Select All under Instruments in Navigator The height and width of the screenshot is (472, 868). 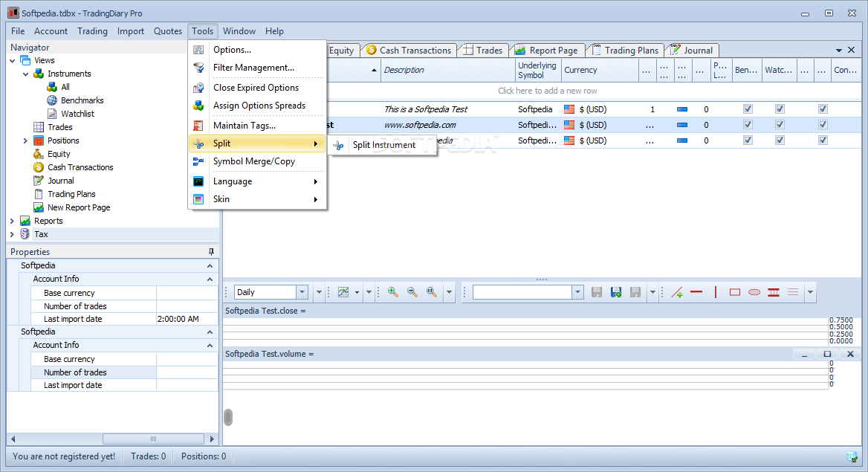point(65,87)
